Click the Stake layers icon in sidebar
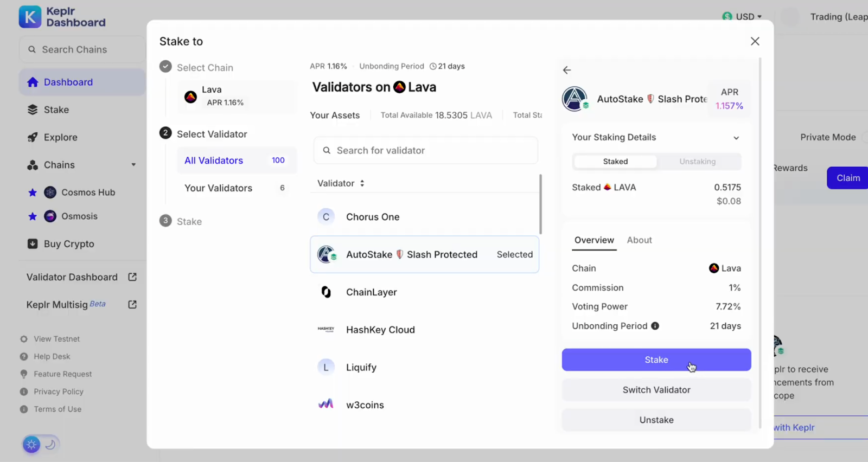Viewport: 868px width, 462px height. coord(33,110)
